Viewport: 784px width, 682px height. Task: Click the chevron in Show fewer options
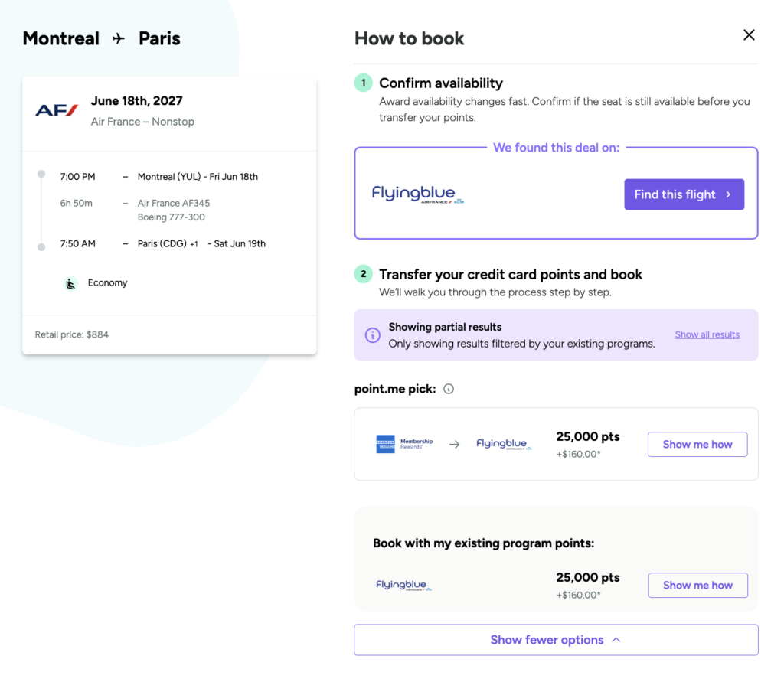616,640
